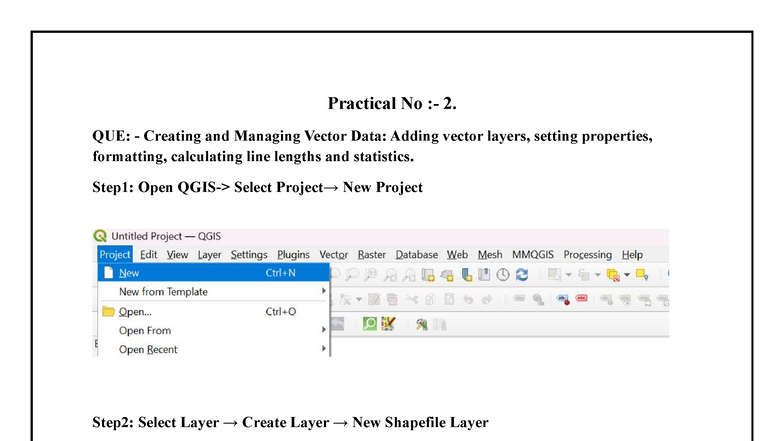
Task: Click the New Map View icon
Action: (x=428, y=274)
